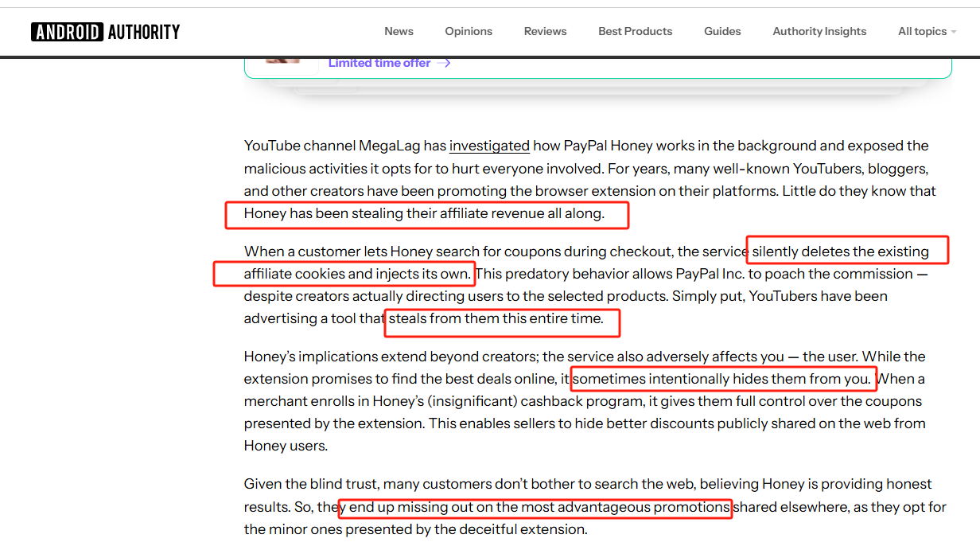
Task: Open the Best Products section
Action: coord(635,31)
